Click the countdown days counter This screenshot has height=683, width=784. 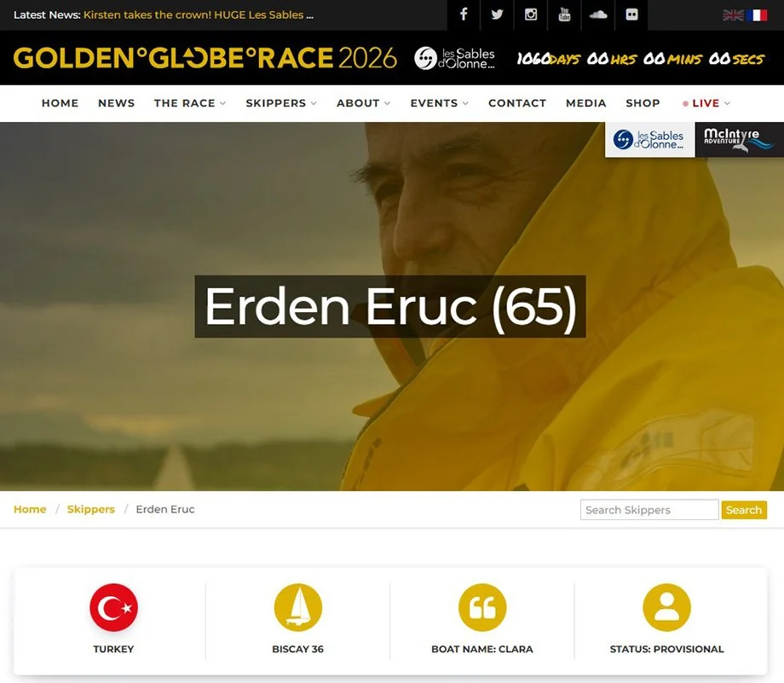pyautogui.click(x=548, y=59)
